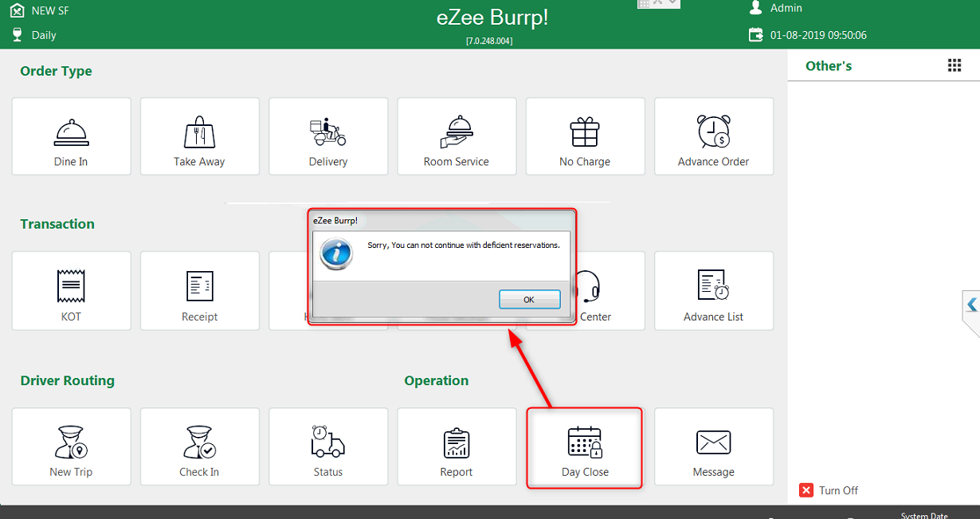Open the Other's grid menu icon
Viewport: 980px width, 519px height.
tap(955, 65)
